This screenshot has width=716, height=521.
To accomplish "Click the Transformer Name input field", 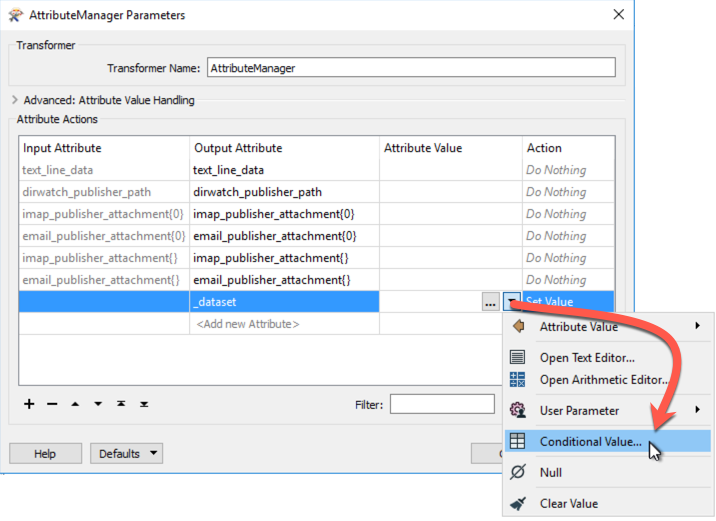I will click(x=411, y=68).
